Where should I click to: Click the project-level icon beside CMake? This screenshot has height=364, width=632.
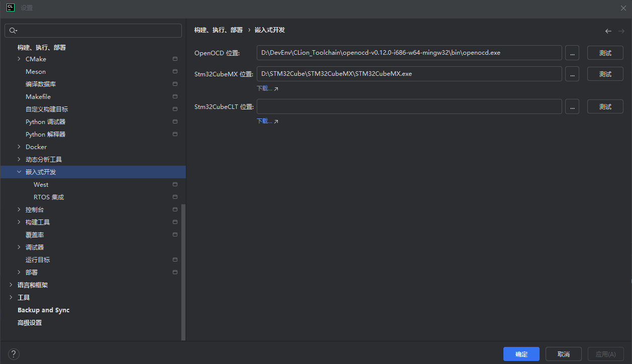point(175,59)
